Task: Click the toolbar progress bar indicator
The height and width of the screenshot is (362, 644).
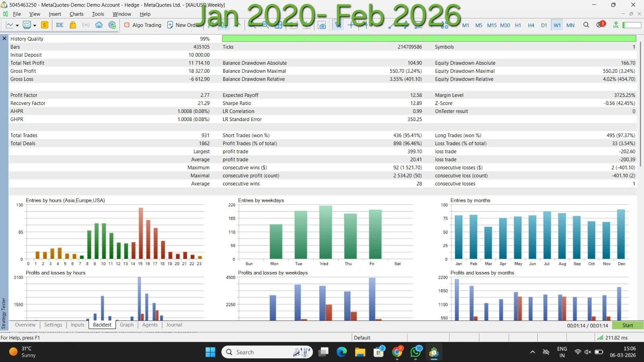Action: [x=632, y=25]
